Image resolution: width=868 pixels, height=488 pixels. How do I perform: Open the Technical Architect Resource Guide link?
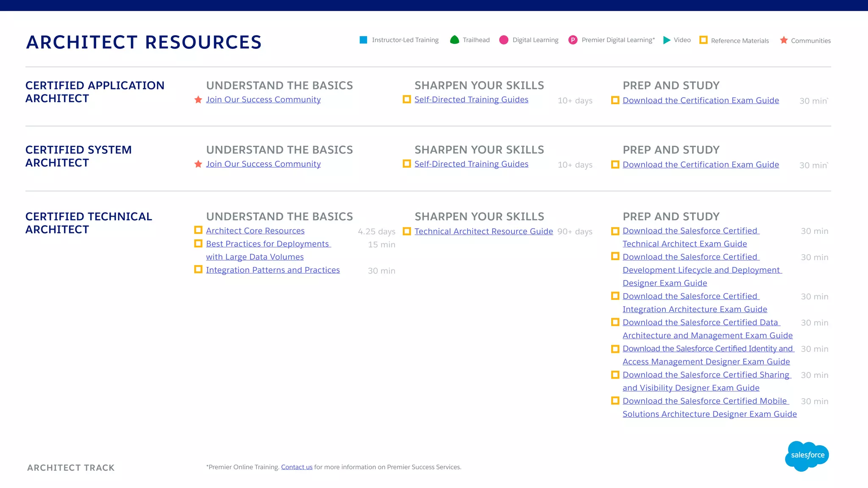click(x=484, y=231)
